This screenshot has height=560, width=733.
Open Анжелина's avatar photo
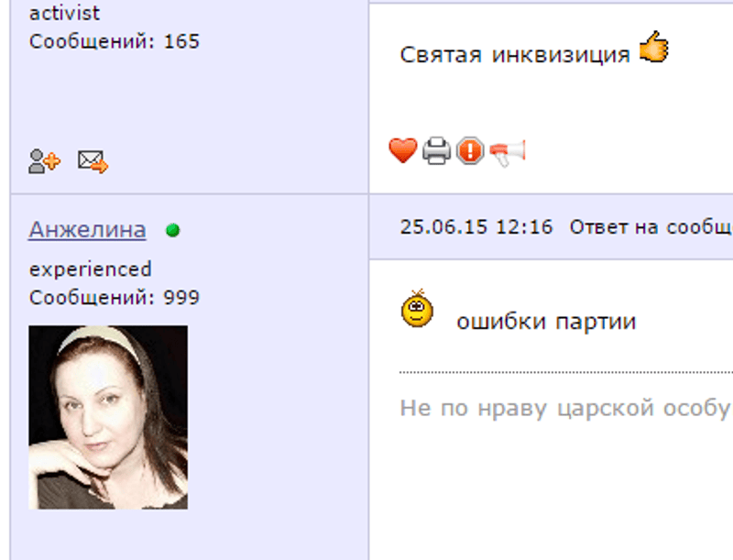[108, 417]
